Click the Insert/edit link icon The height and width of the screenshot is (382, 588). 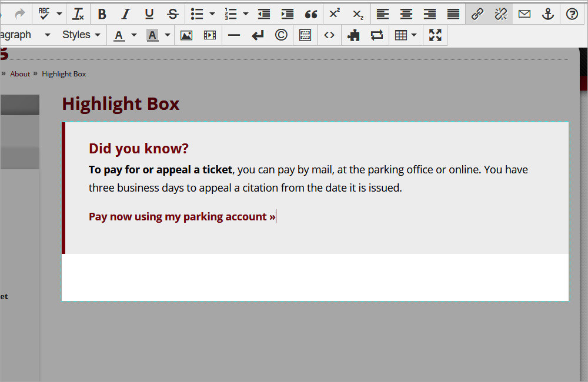pyautogui.click(x=477, y=14)
